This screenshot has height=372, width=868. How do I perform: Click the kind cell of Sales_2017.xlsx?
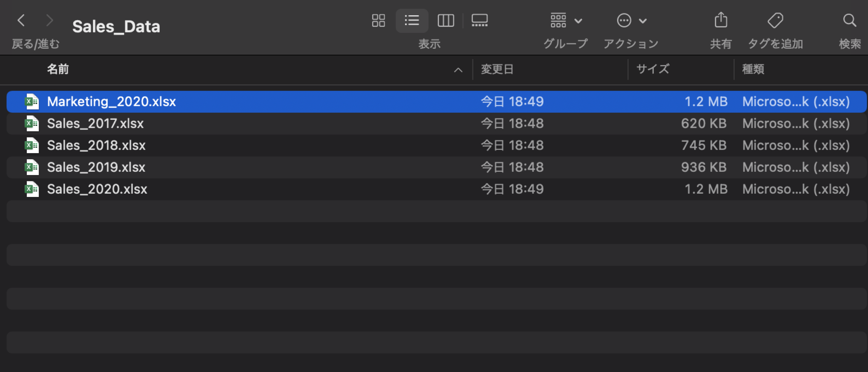point(796,123)
